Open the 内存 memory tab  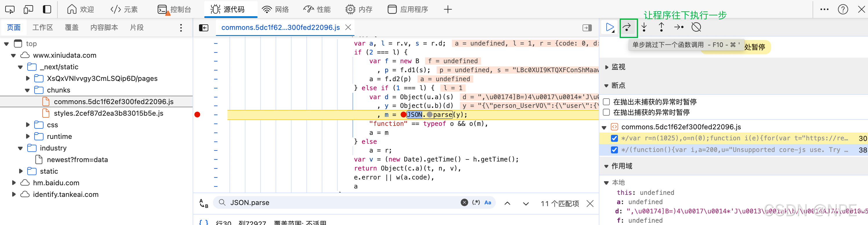pos(359,10)
